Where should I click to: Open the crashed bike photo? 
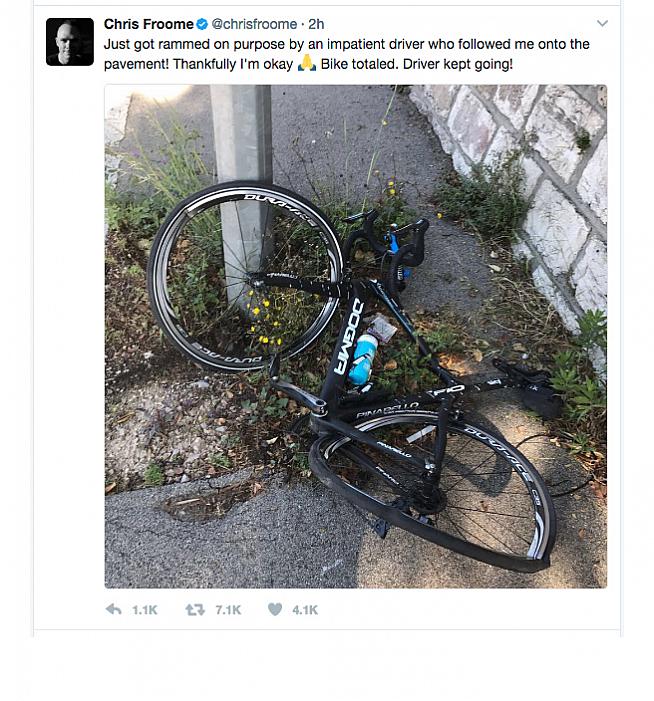[355, 336]
